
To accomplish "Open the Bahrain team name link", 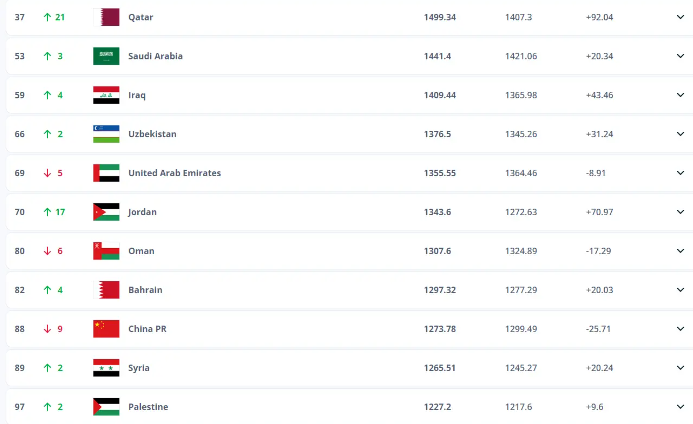I will 145,290.
